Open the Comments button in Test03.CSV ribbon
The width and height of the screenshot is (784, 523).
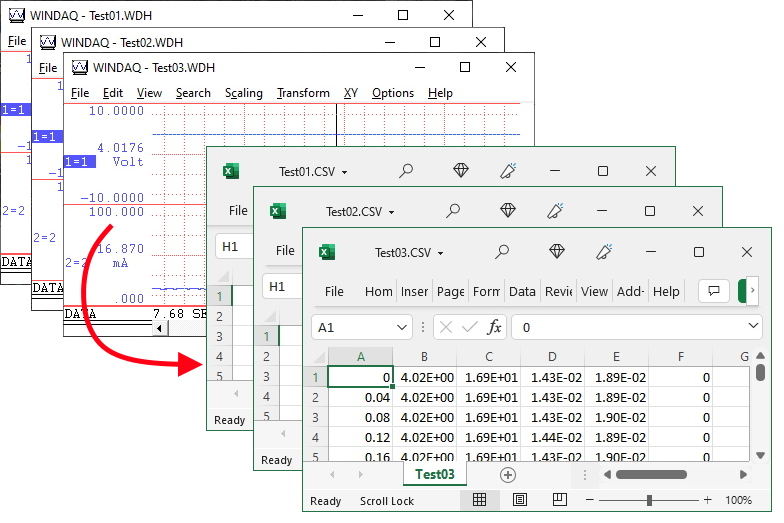[x=714, y=291]
